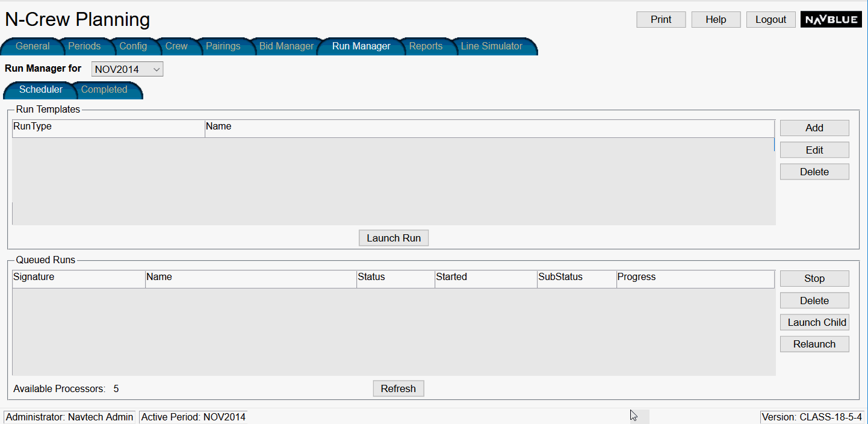Click the Available Processors label
Viewport: 868px width, 424px height.
click(x=60, y=388)
